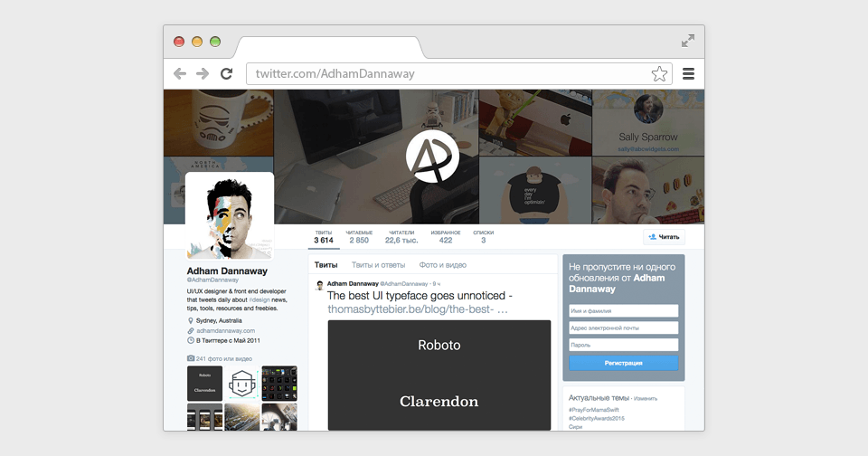868x456 pixels.
Task: Select the Твиты timeline tab
Action: 326,265
